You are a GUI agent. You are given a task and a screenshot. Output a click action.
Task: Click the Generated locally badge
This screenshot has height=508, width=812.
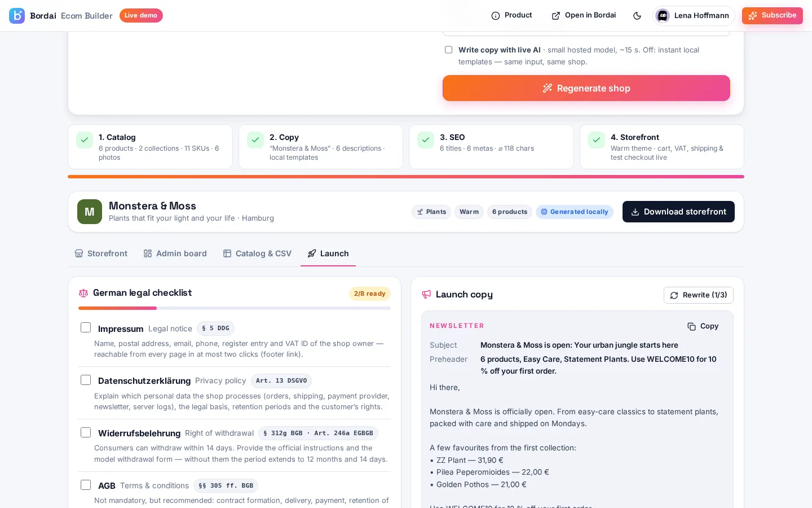(575, 212)
